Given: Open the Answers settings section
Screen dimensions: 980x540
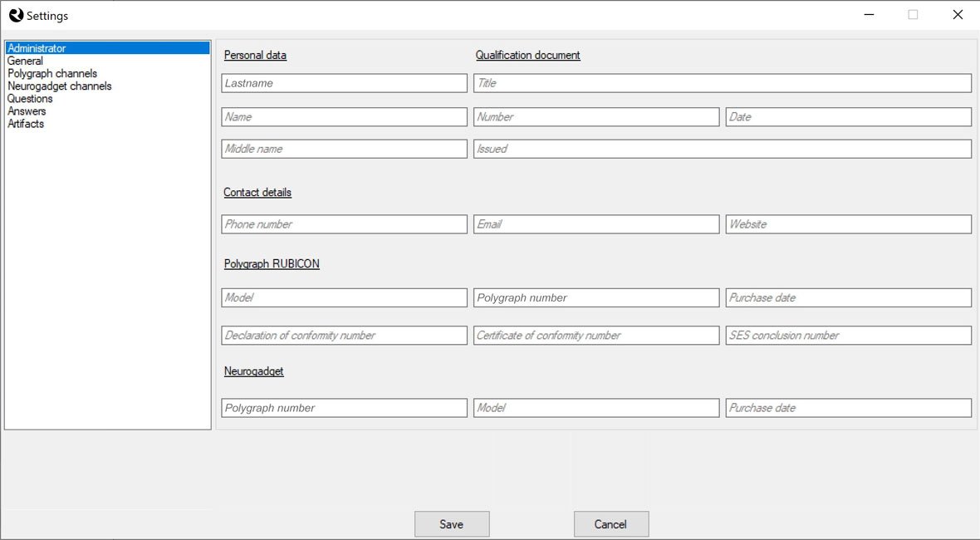Looking at the screenshot, I should 27,110.
